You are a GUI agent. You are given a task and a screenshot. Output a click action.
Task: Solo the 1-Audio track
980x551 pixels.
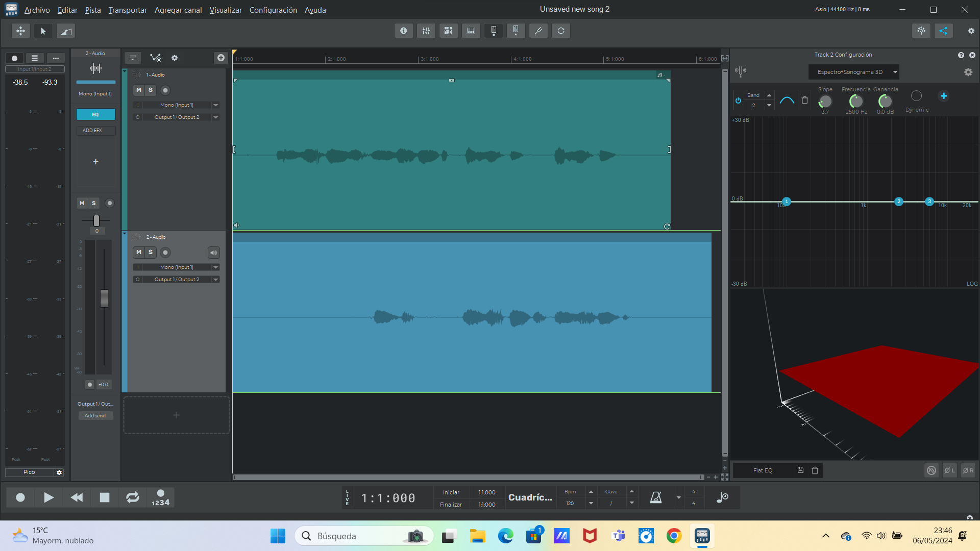tap(151, 90)
